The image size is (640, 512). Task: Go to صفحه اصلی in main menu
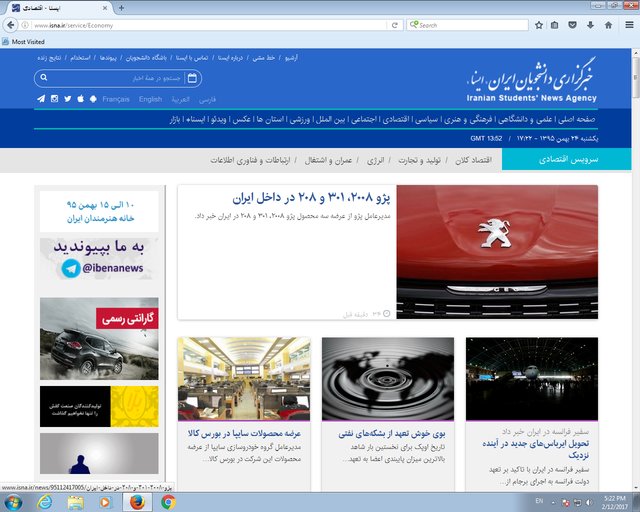576,119
